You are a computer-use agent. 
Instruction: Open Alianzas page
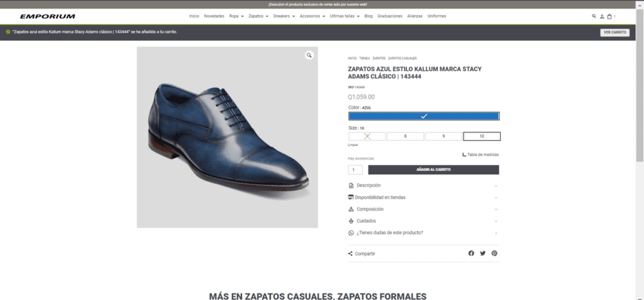pos(415,16)
